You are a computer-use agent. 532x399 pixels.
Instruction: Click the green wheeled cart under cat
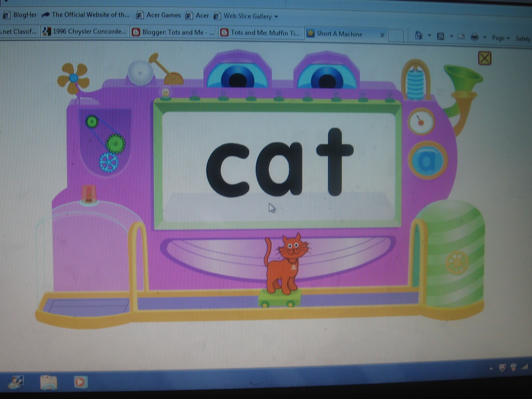[x=280, y=298]
